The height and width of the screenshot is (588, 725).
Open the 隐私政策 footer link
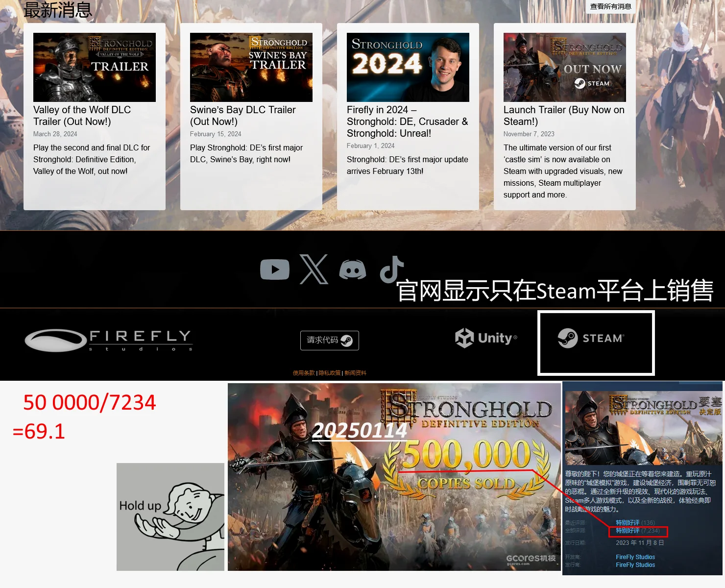[330, 373]
